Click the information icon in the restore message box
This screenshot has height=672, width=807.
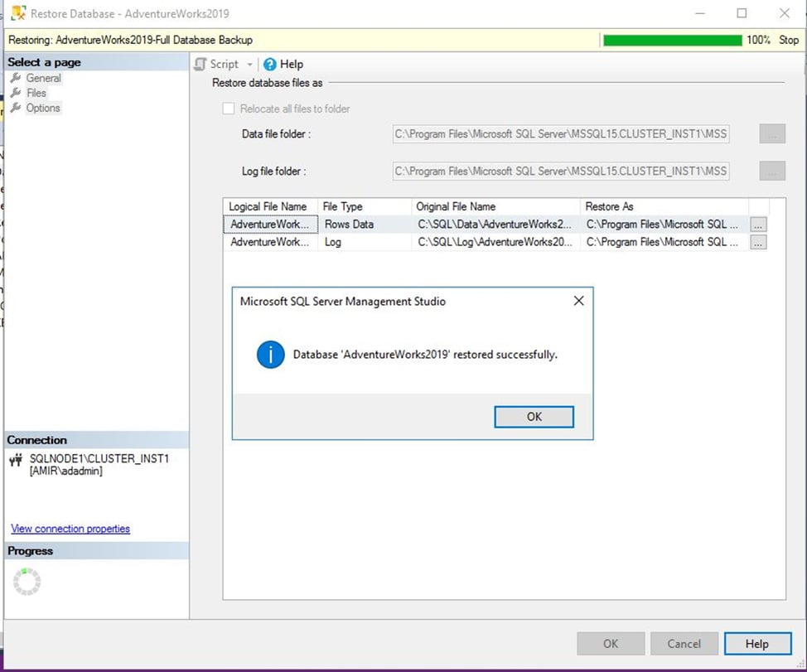pos(269,354)
